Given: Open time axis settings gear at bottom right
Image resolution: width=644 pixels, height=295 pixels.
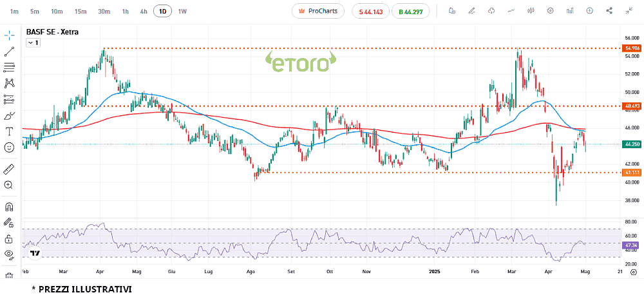Looking at the screenshot, I should point(633,272).
